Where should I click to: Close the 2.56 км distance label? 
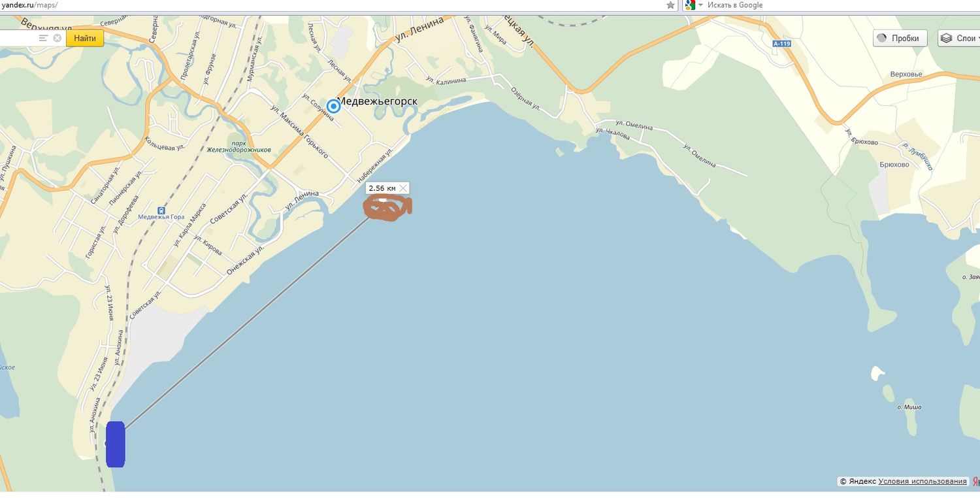403,188
